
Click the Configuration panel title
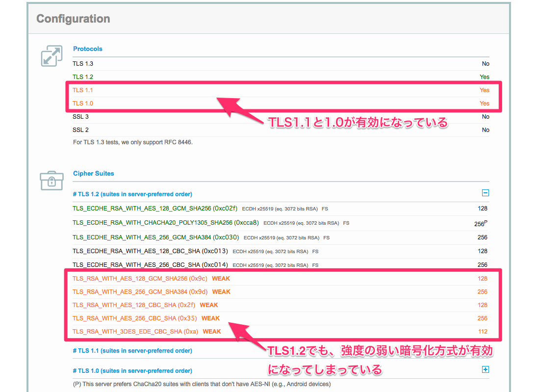tap(73, 19)
